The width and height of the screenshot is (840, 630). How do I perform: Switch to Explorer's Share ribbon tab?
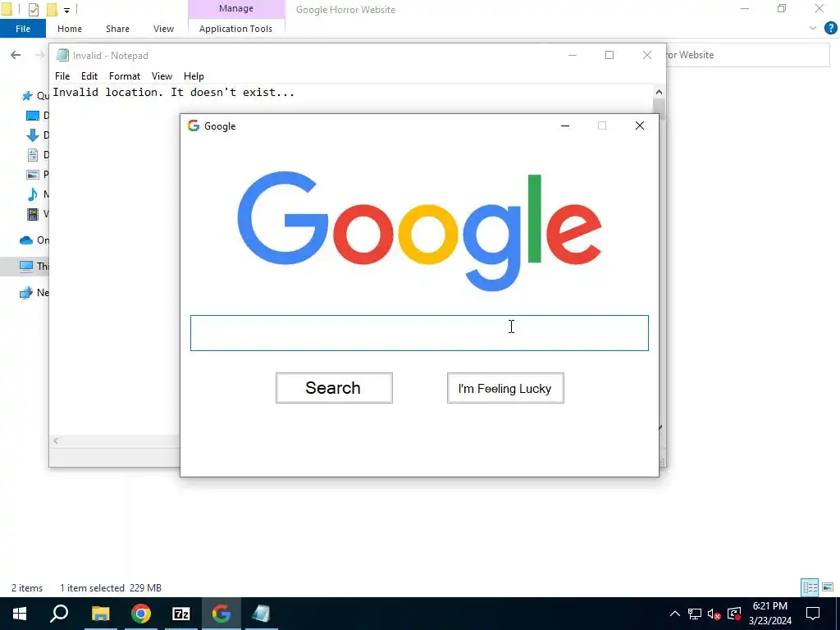(117, 29)
